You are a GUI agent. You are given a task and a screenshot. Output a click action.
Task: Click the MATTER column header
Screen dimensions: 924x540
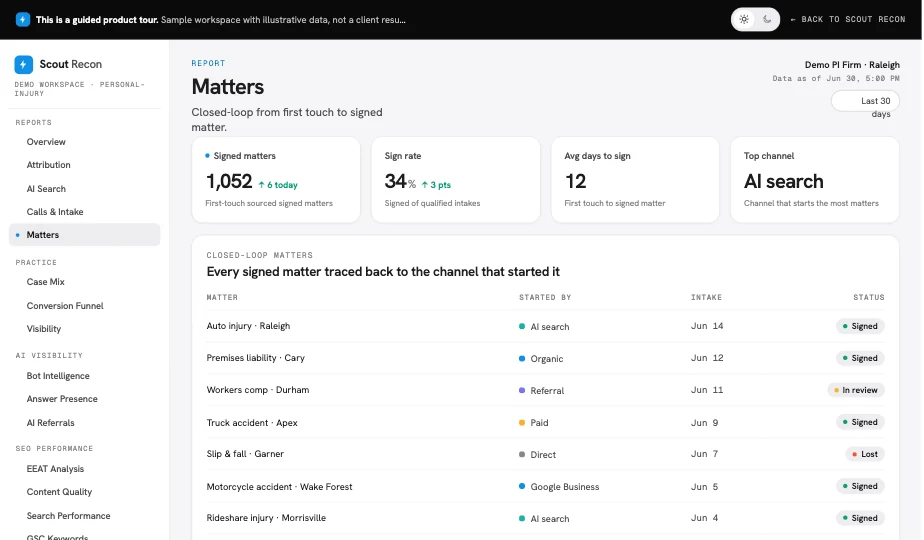(222, 298)
